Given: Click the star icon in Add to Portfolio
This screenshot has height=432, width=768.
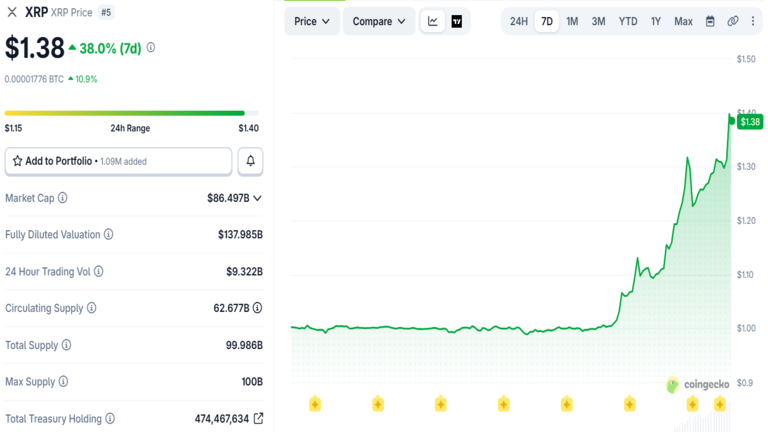Looking at the screenshot, I should click(18, 161).
